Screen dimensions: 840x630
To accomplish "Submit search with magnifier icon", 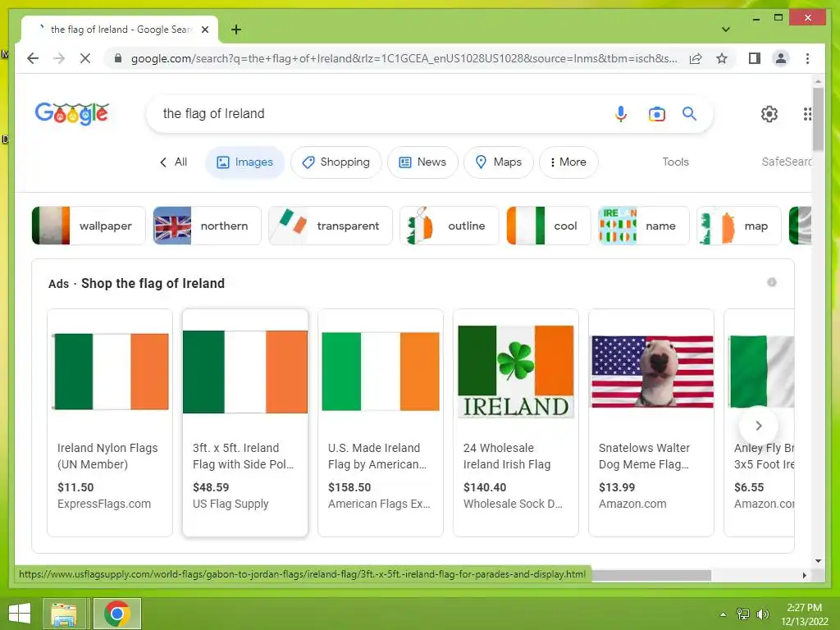I will (x=689, y=113).
